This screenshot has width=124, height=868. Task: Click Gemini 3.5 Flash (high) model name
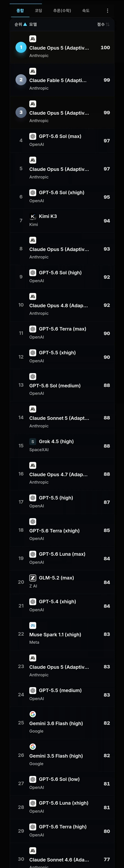(56, 756)
